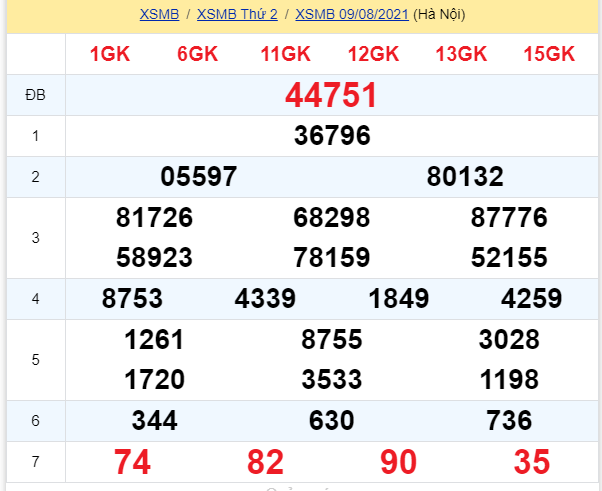Select the 15GK code in header row

pos(549,55)
